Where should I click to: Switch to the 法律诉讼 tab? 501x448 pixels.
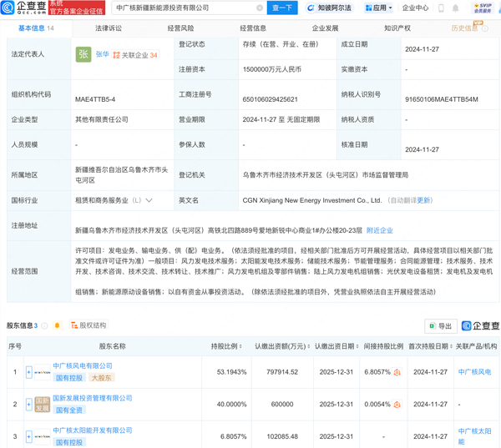(109, 28)
